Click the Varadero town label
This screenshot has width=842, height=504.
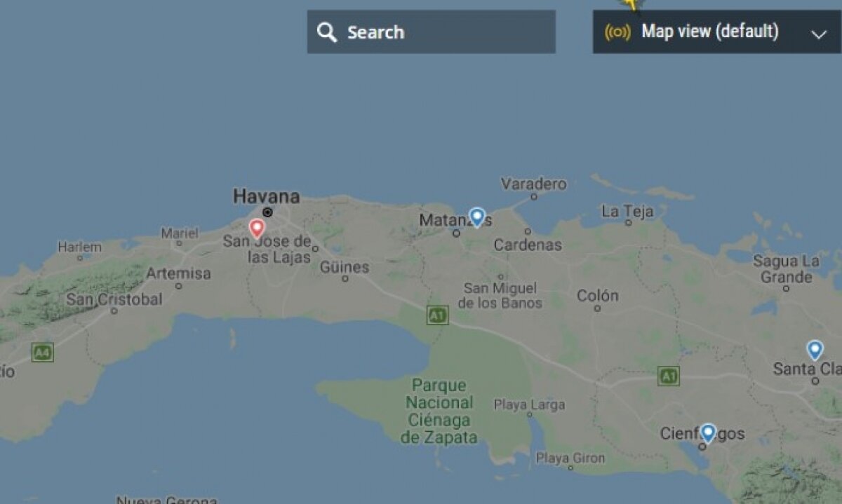pyautogui.click(x=533, y=184)
